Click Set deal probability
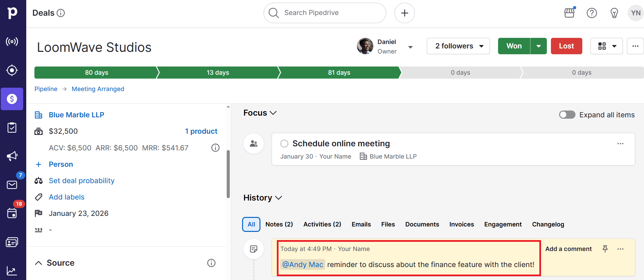Viewport: 644px width, 280px height. click(x=81, y=181)
